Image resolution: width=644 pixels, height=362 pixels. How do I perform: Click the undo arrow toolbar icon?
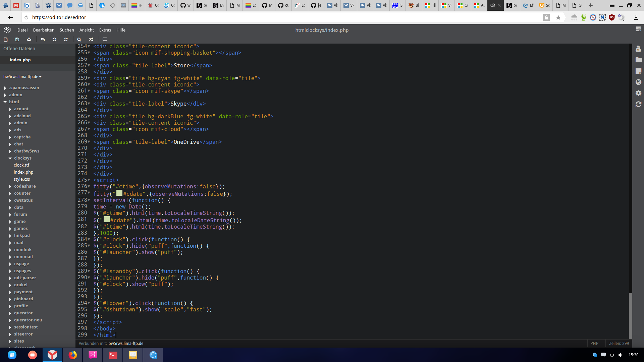43,40
